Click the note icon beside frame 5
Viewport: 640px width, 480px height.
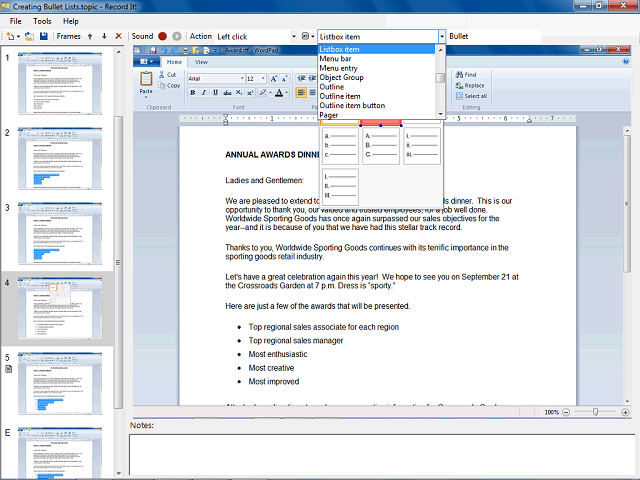coord(8,369)
